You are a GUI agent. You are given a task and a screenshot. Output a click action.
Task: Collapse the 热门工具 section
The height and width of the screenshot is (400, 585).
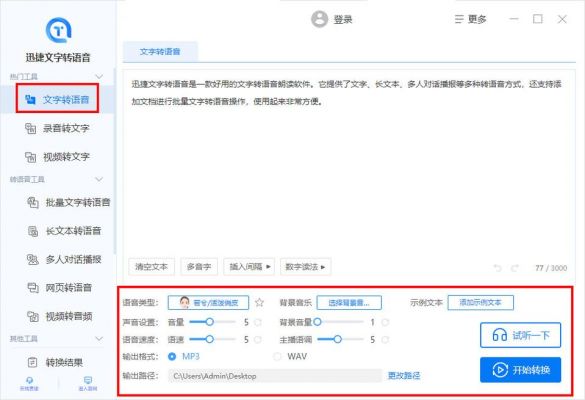pos(99,76)
